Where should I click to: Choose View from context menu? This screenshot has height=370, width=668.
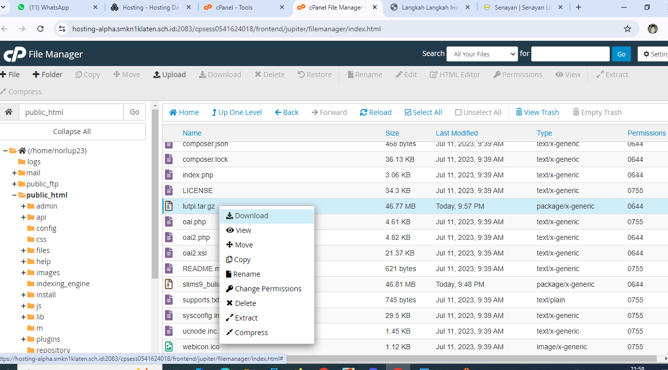(x=267, y=230)
